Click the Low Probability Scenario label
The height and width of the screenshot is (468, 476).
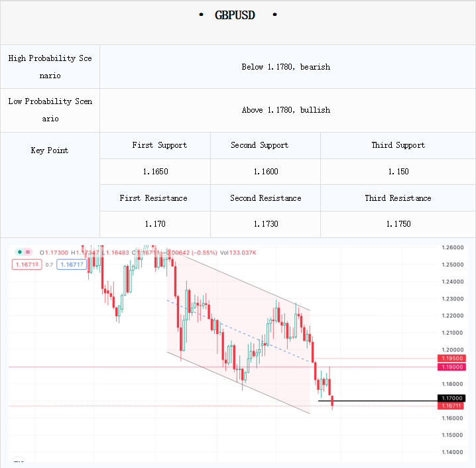(50, 110)
